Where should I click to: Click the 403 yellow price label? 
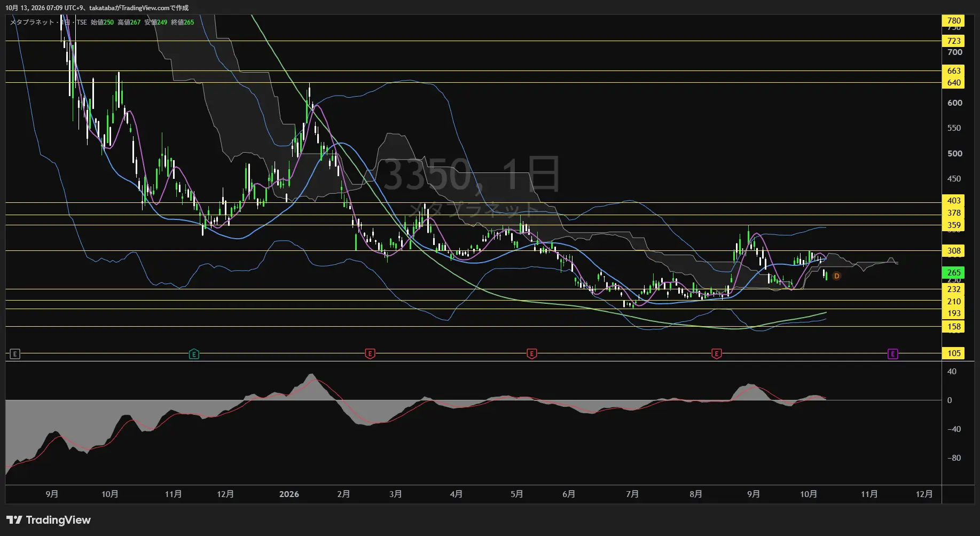point(953,201)
